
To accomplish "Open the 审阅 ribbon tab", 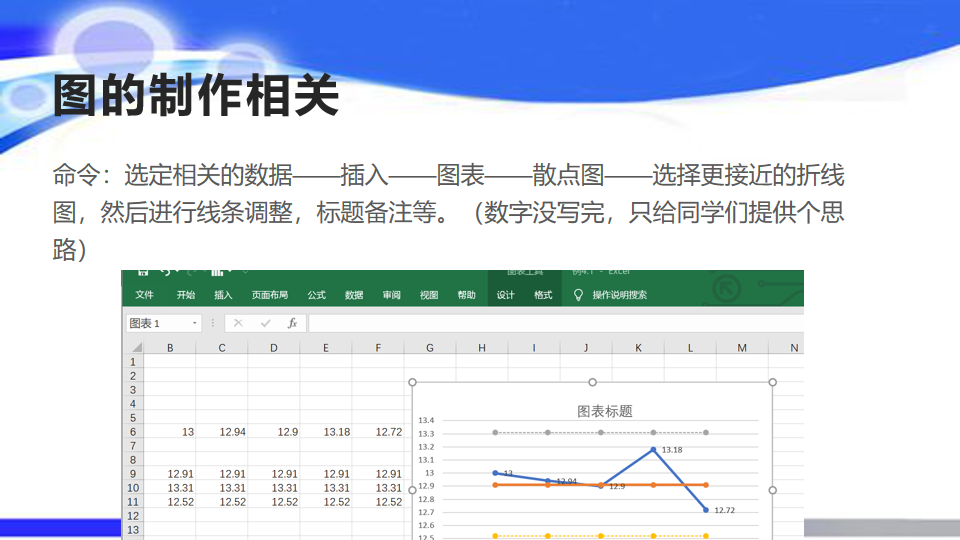I will click(391, 295).
